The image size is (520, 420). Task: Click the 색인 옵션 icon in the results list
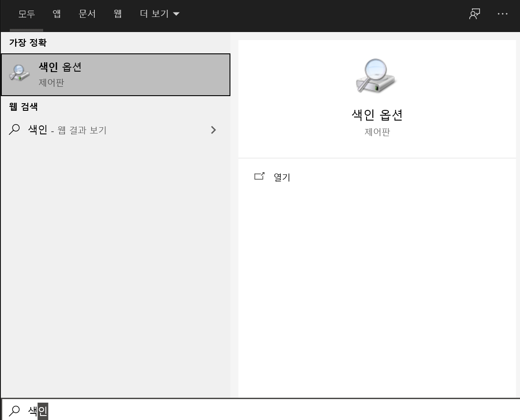19,73
